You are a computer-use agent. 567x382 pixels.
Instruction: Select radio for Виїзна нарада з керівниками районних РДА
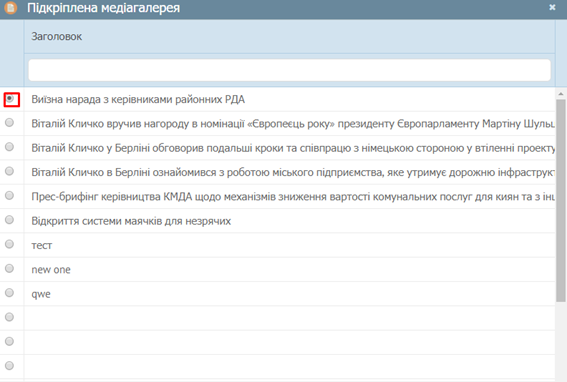click(x=10, y=98)
